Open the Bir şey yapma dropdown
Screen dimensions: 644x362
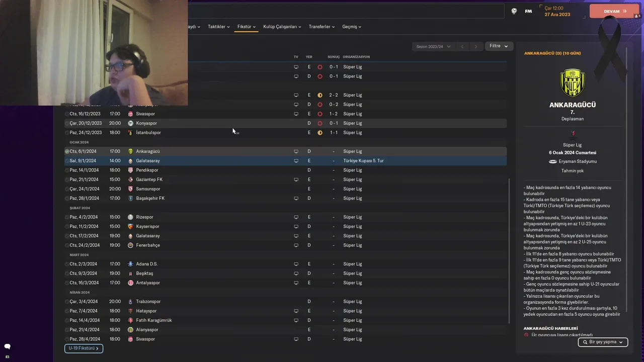point(603,342)
